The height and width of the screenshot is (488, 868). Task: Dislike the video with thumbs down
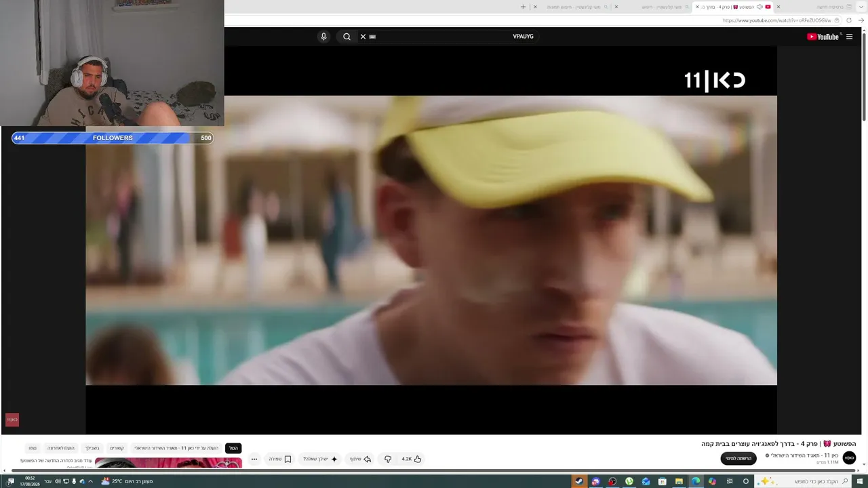pyautogui.click(x=388, y=459)
